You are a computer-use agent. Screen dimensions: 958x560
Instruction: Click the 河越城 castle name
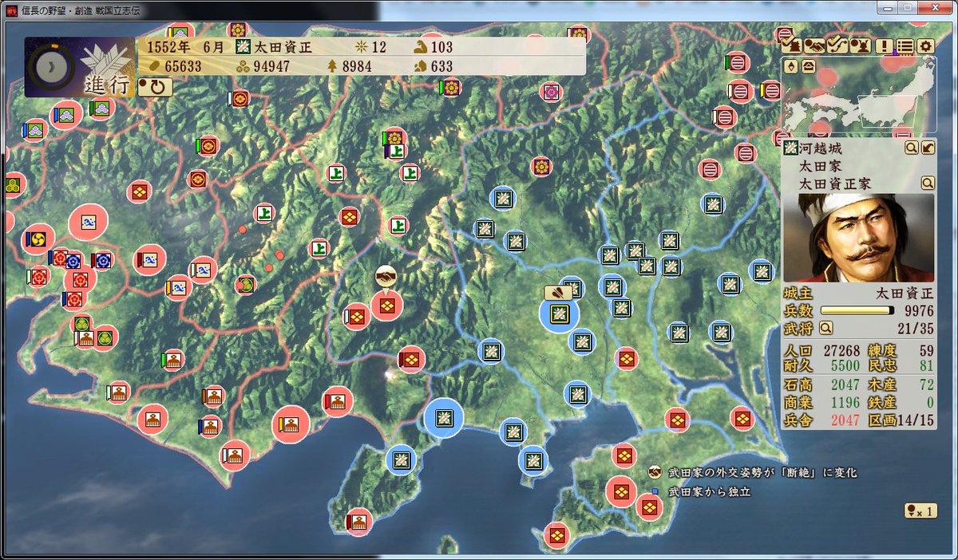tap(821, 148)
